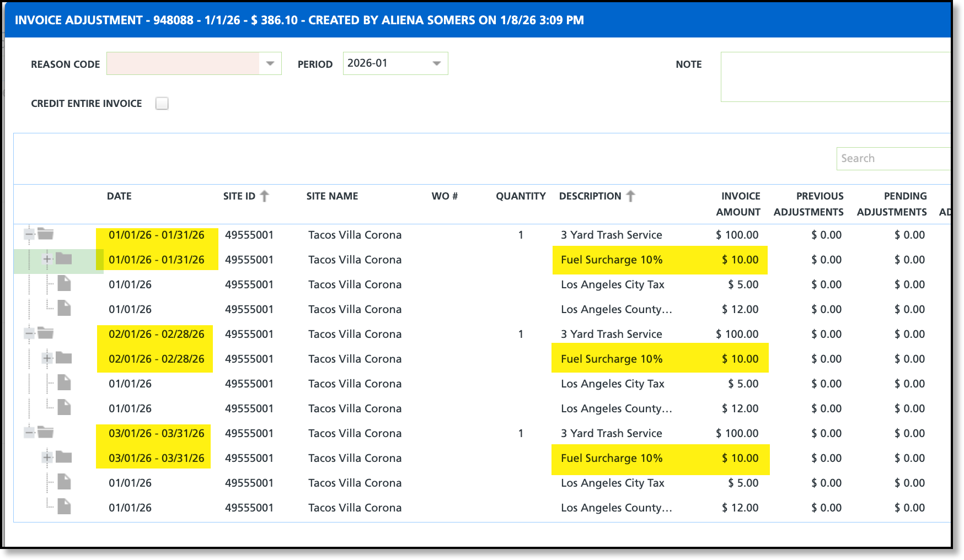964x560 pixels.
Task: Click folder icon of 01/01/26 trash service row
Action: pos(46,234)
